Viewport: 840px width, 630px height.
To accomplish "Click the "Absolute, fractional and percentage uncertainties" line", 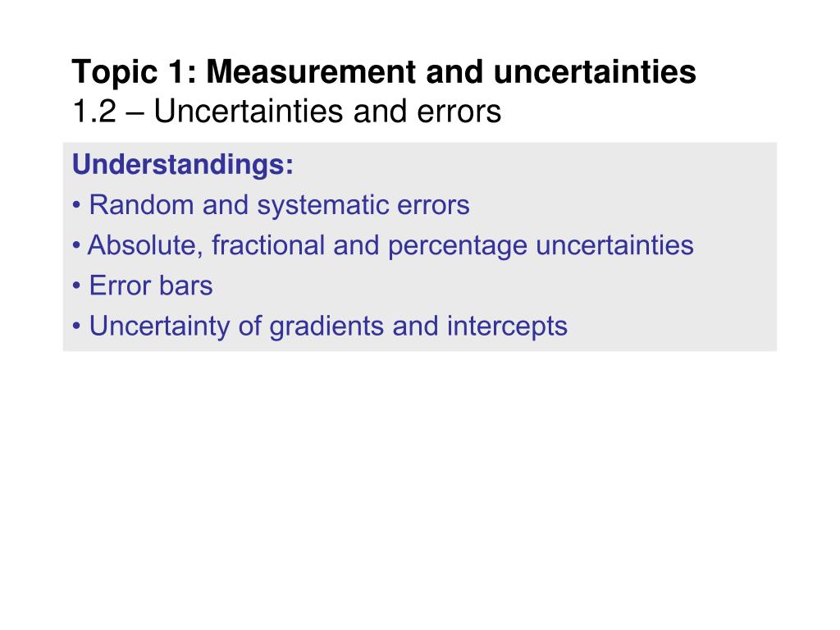I will click(x=390, y=245).
